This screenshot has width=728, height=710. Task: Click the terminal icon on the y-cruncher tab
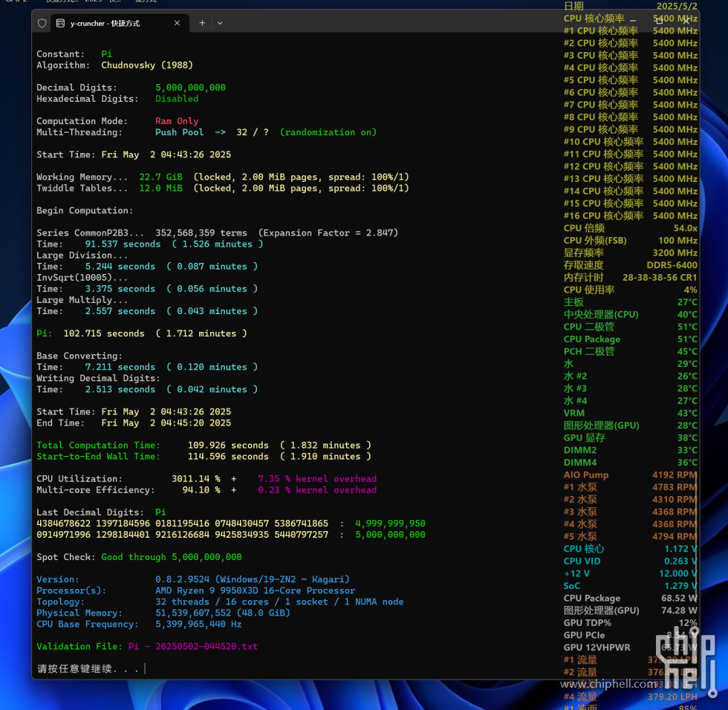click(x=60, y=23)
